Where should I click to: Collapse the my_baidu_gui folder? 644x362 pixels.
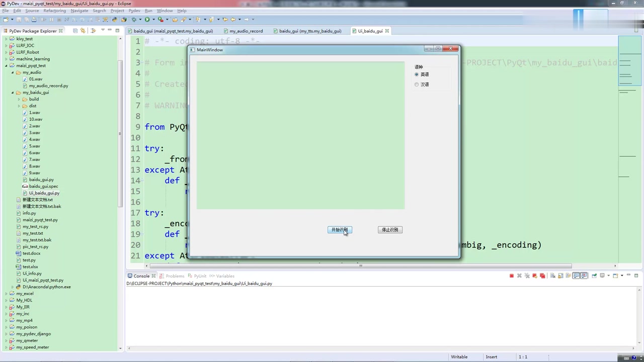[13, 93]
